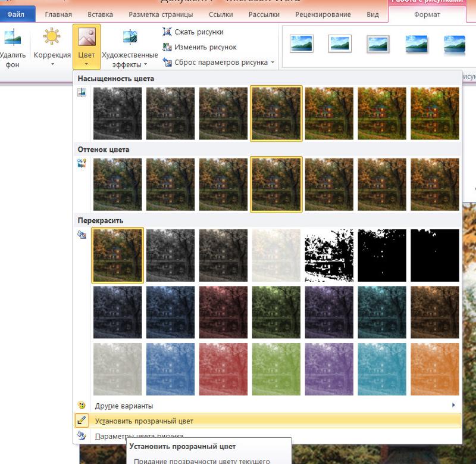
Task: Apply the light red recolor swatch
Action: (x=223, y=369)
